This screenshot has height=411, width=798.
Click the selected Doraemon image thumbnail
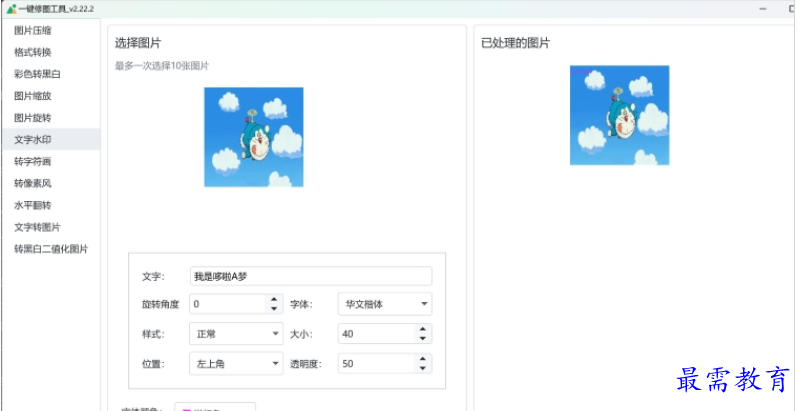[254, 137]
